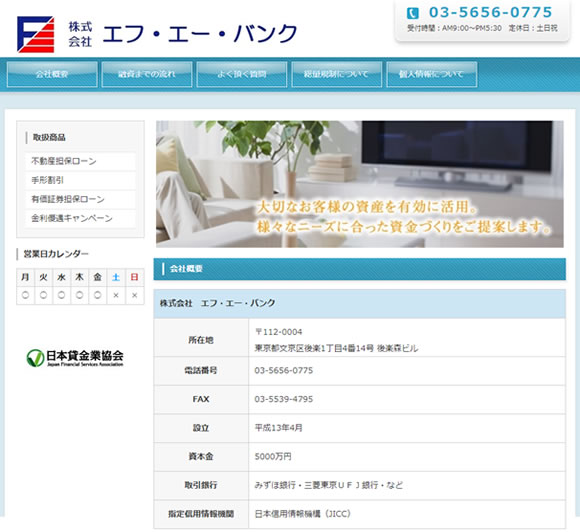This screenshot has height=532, width=580.
Task: Select 不動産担保ローン in product list
Action: pos(80,161)
